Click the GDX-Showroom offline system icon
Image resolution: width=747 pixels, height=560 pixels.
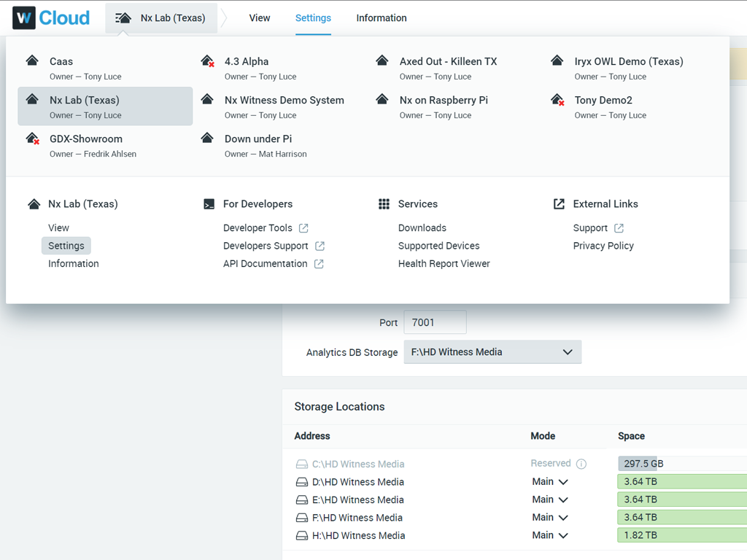pyautogui.click(x=33, y=139)
